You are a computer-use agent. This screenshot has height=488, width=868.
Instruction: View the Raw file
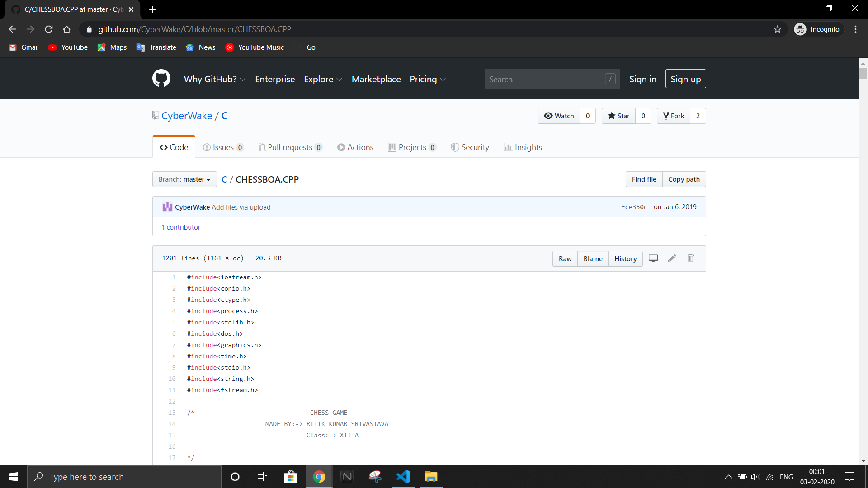565,259
